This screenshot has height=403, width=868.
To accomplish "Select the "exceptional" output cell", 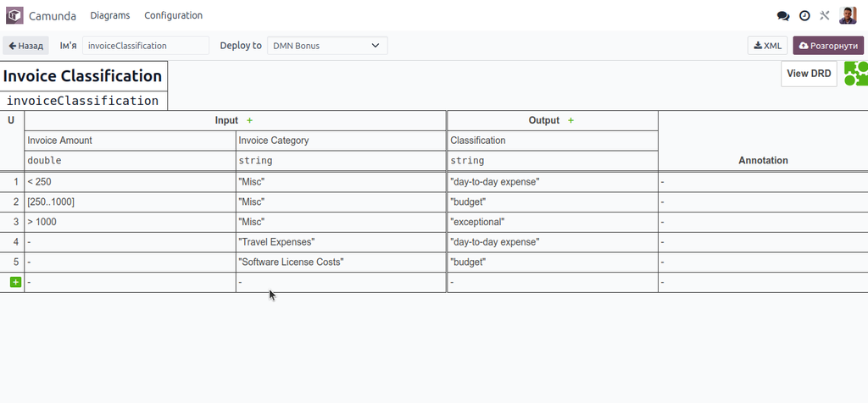I will tap(553, 222).
